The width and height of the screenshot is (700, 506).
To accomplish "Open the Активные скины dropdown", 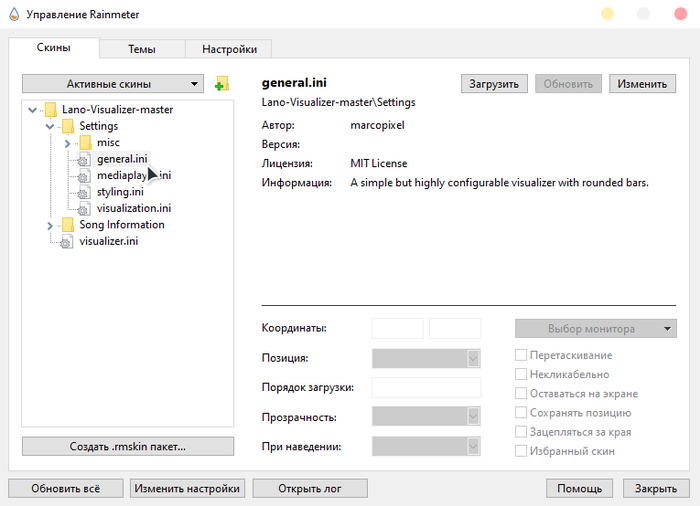I will [x=112, y=84].
